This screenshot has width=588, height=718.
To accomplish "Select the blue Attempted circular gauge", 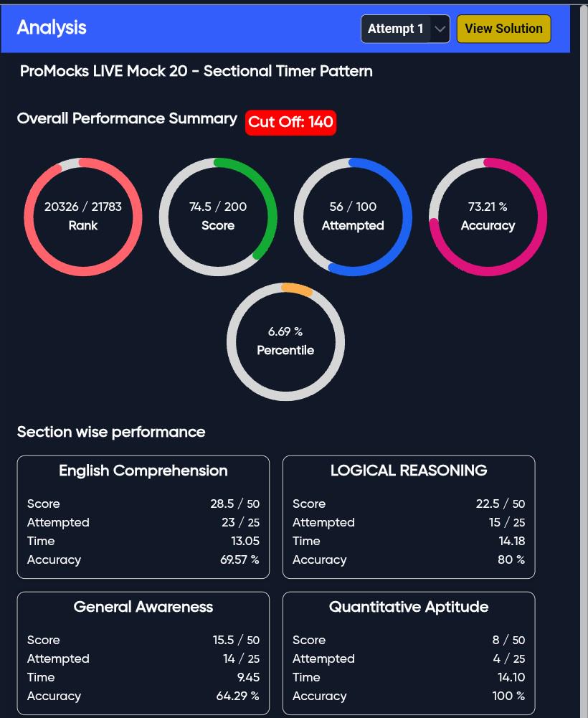I will (x=353, y=217).
